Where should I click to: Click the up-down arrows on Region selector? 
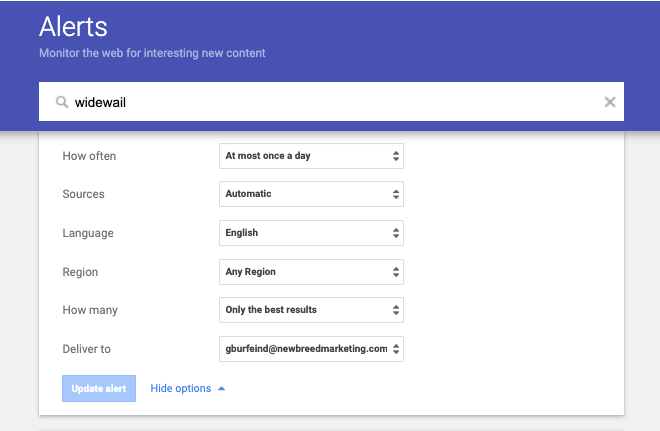[396, 272]
